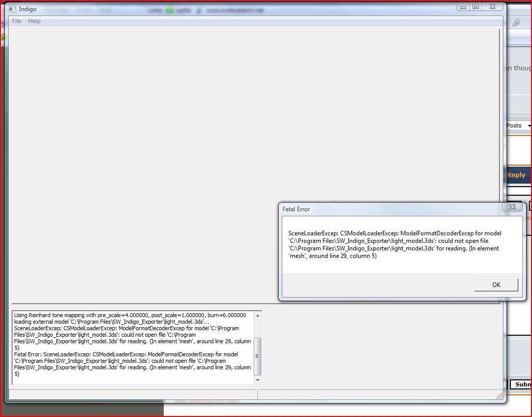This screenshot has width=532, height=417.
Task: Close the Indigo main window
Action: coord(493,7)
